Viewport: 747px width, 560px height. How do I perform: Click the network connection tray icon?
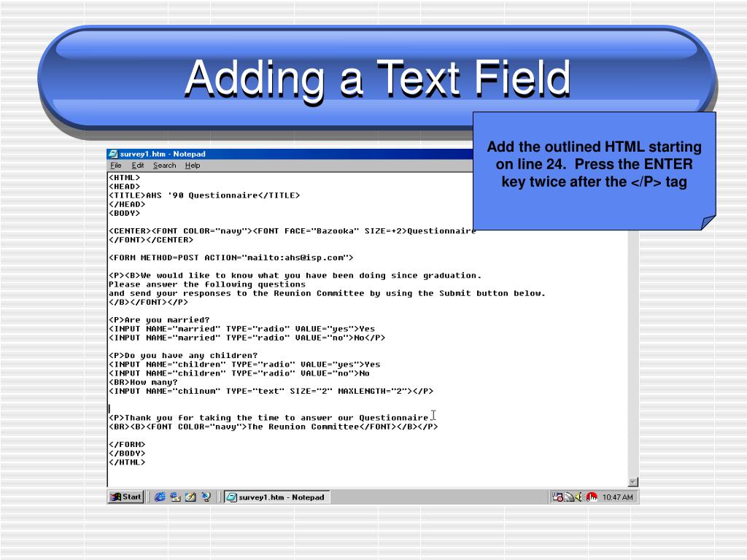click(x=569, y=497)
